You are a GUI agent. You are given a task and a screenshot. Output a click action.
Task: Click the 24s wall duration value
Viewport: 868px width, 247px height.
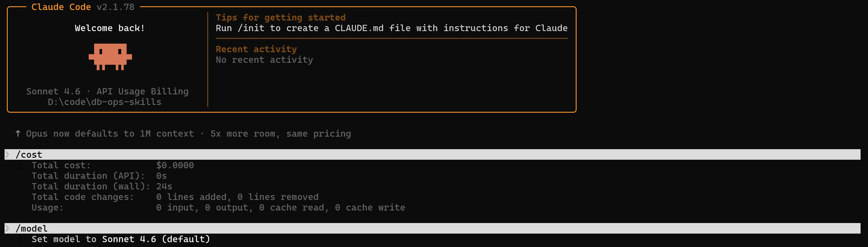[x=164, y=186]
